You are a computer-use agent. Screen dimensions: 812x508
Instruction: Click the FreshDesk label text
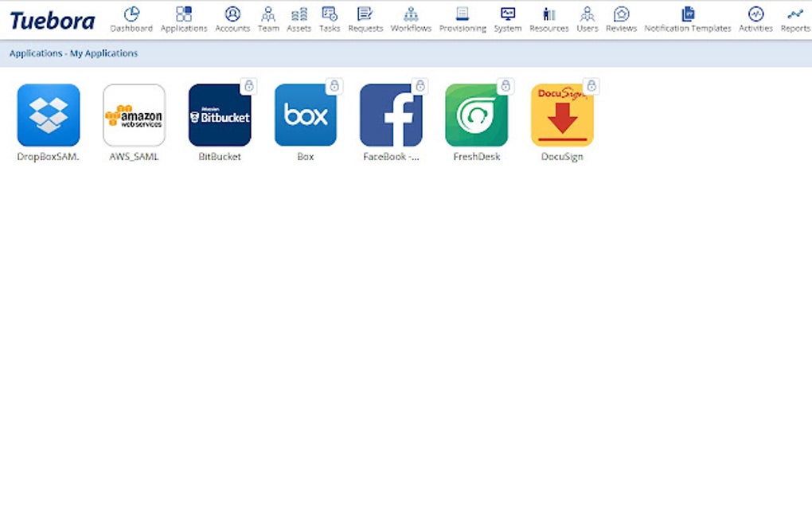476,156
